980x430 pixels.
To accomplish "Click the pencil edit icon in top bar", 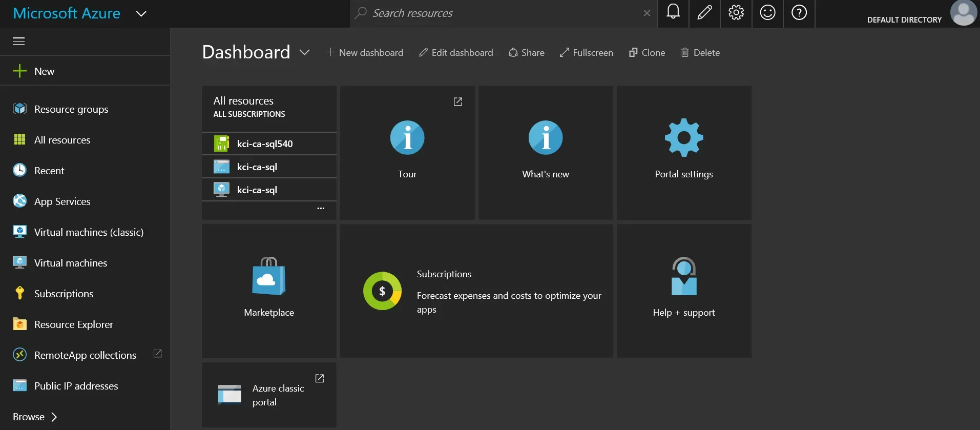I will point(704,13).
